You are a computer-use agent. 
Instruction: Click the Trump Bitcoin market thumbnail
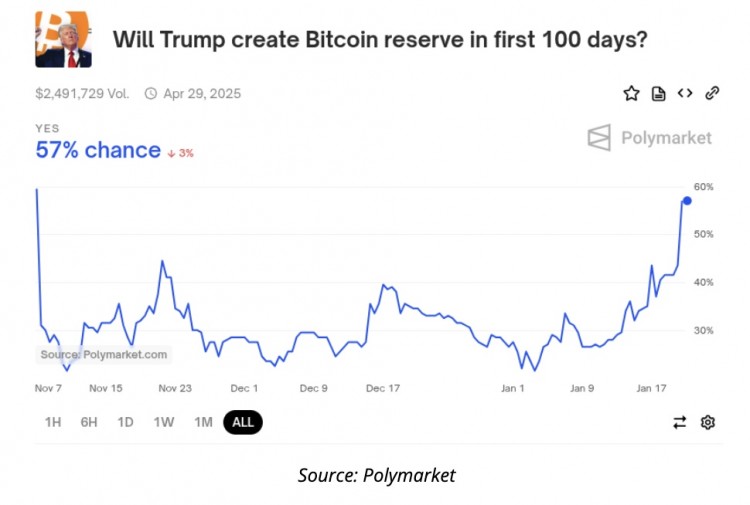pyautogui.click(x=63, y=40)
